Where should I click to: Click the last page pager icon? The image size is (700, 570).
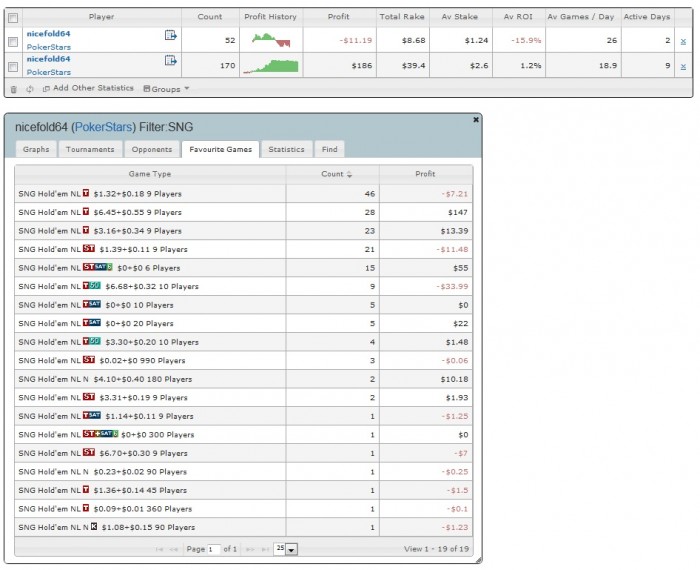pyautogui.click(x=266, y=549)
